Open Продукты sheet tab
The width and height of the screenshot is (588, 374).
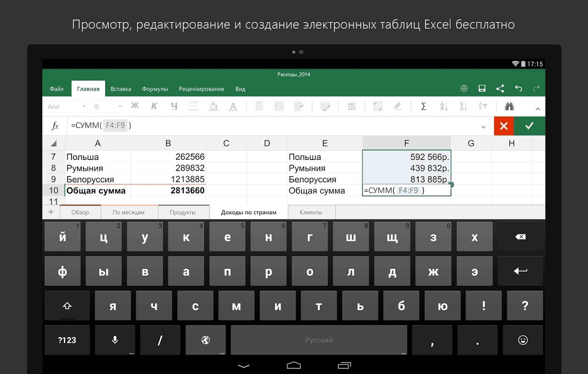coord(183,212)
